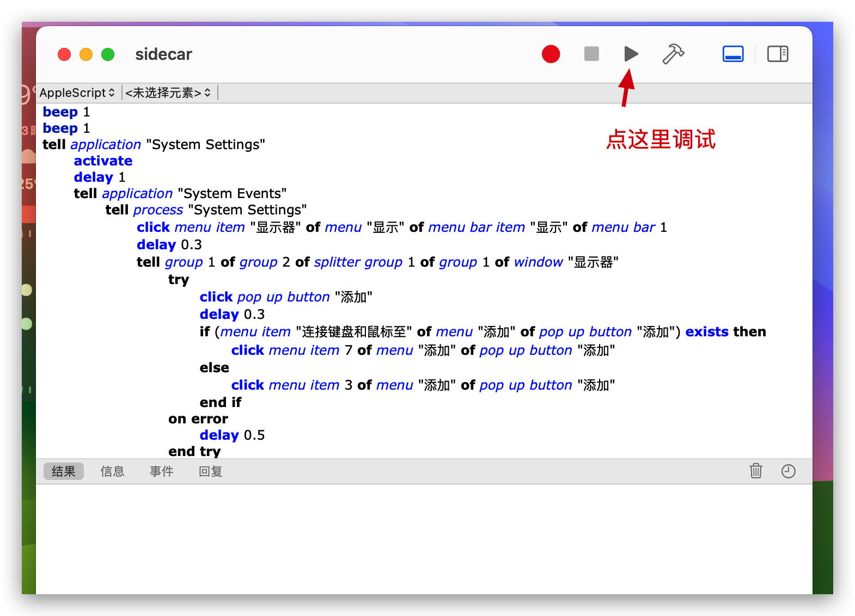Open log history with the clock icon
The image size is (855, 616).
click(789, 471)
